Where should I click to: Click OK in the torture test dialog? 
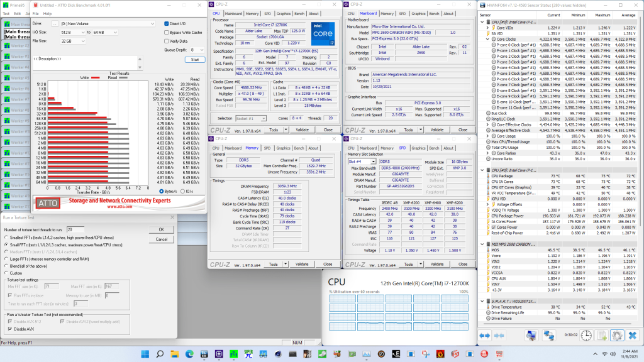(162, 229)
